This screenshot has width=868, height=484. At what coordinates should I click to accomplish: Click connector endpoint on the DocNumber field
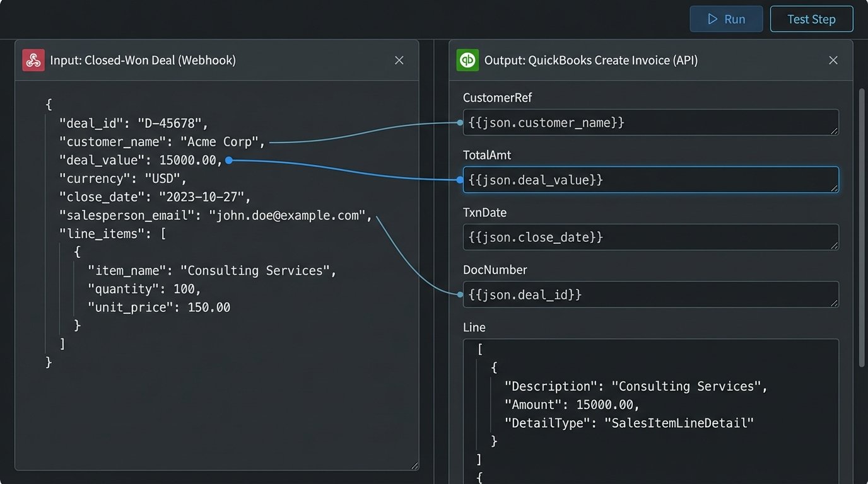pyautogui.click(x=460, y=294)
